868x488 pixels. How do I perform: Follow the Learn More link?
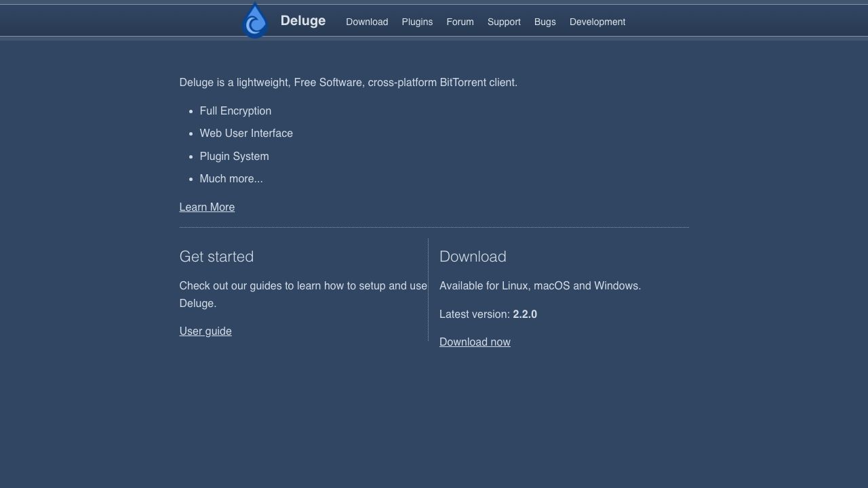(x=207, y=207)
